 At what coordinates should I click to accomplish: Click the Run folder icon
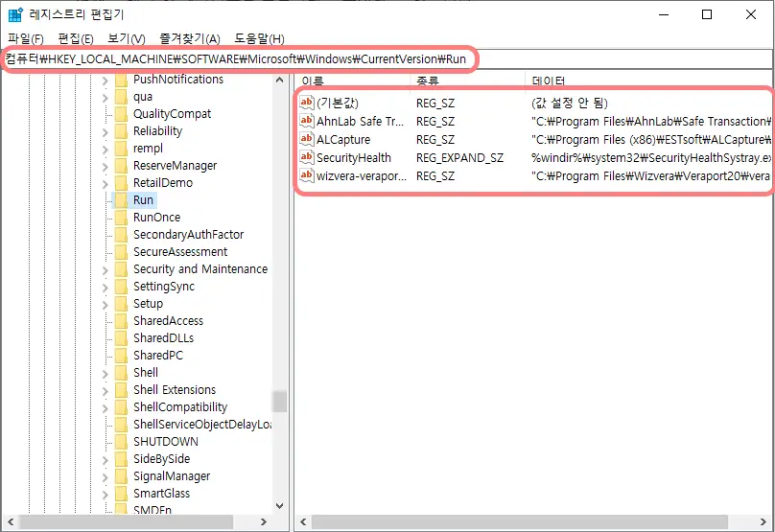coord(121,200)
